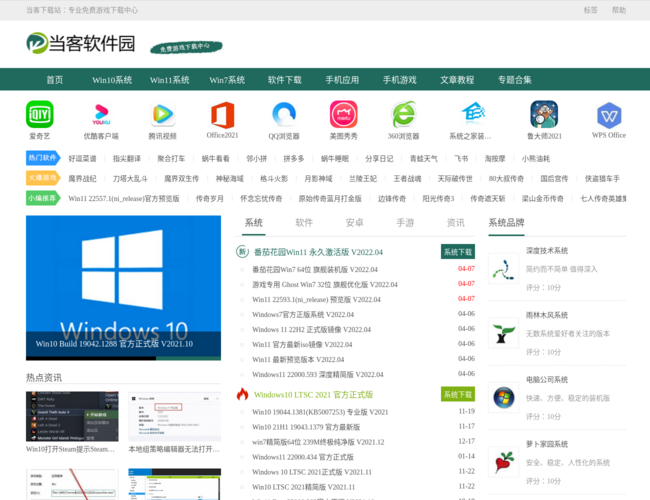Select the Office2021 icon

222,114
